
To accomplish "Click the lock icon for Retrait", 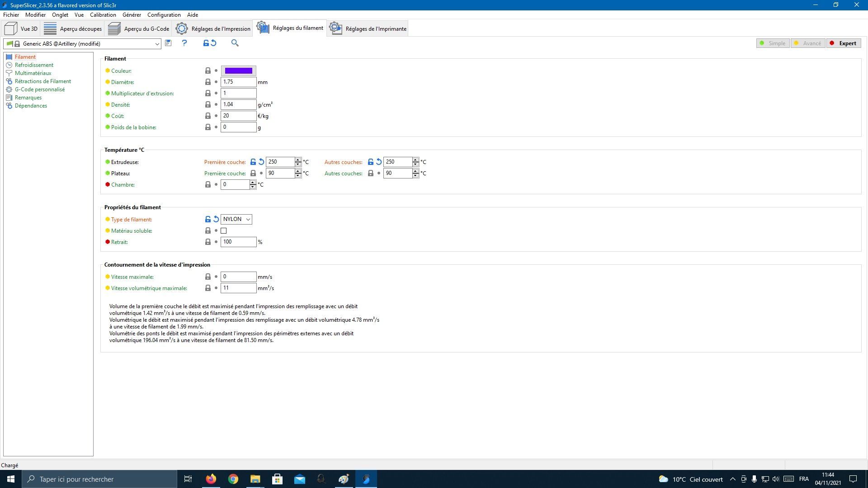I will 208,242.
